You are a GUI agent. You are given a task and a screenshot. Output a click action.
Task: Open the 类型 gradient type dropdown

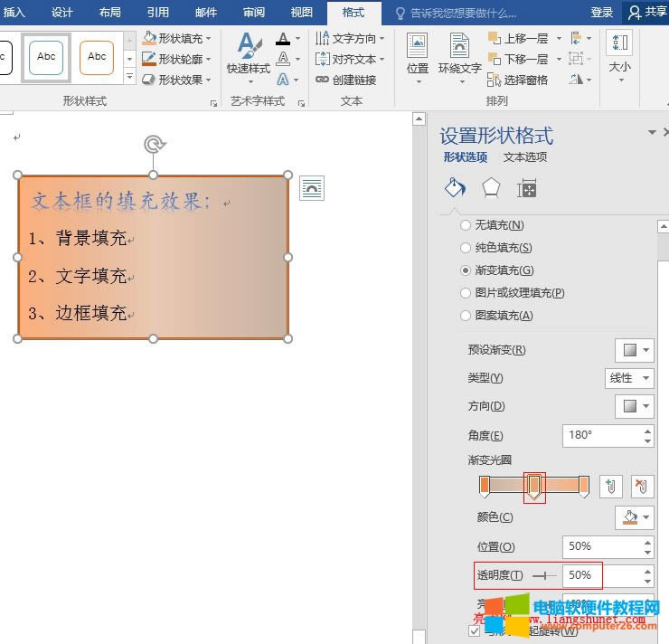629,378
